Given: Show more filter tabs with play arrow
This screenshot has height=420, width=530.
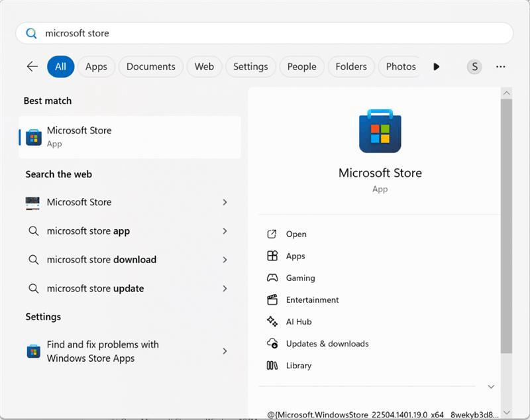Looking at the screenshot, I should 437,66.
